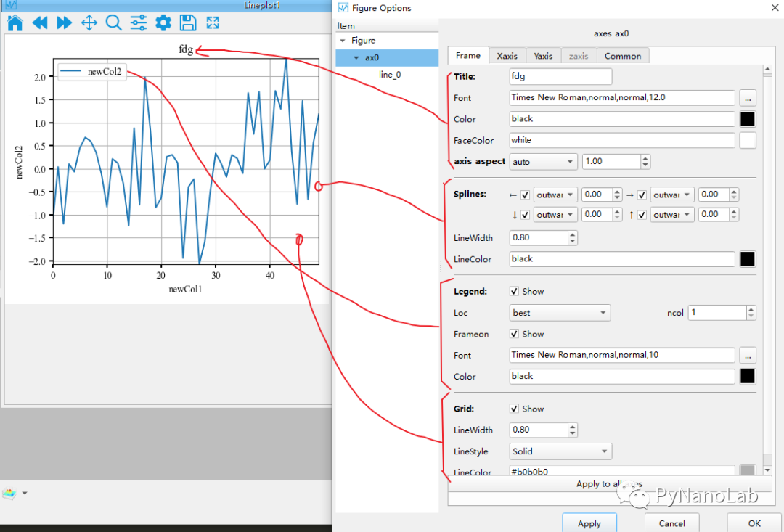The image size is (784, 532).
Task: Click left spline 0.00 offset spinbox
Action: (x=602, y=195)
